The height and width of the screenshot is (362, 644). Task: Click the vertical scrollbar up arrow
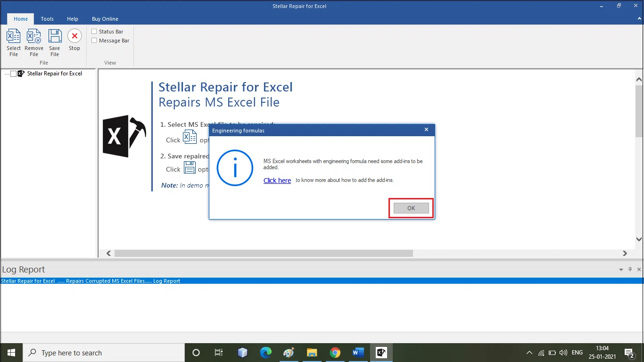639,80
